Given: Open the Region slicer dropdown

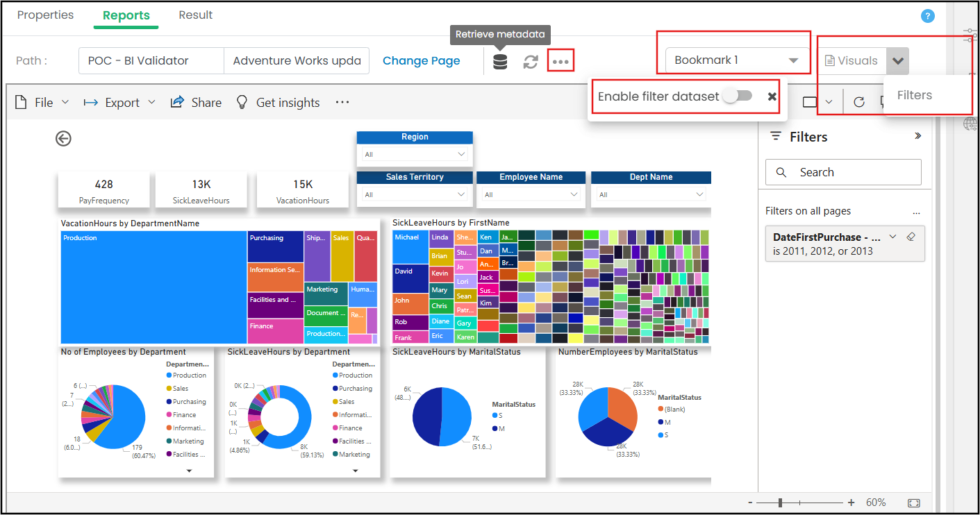Looking at the screenshot, I should click(415, 154).
